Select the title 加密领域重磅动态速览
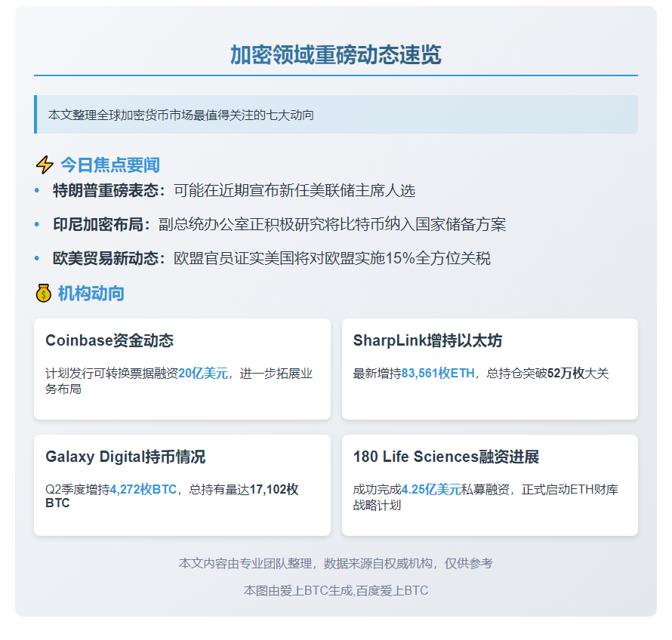672x640 pixels. (335, 55)
